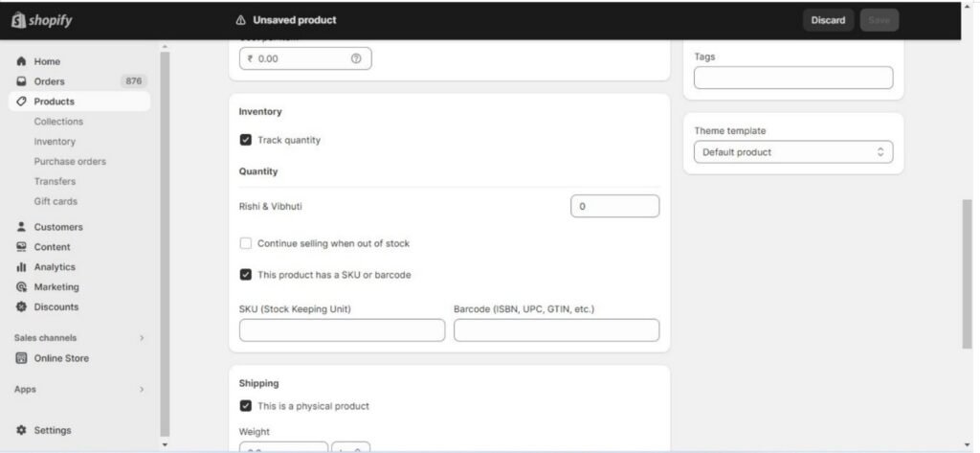Click the Home icon in sidebar

click(21, 61)
